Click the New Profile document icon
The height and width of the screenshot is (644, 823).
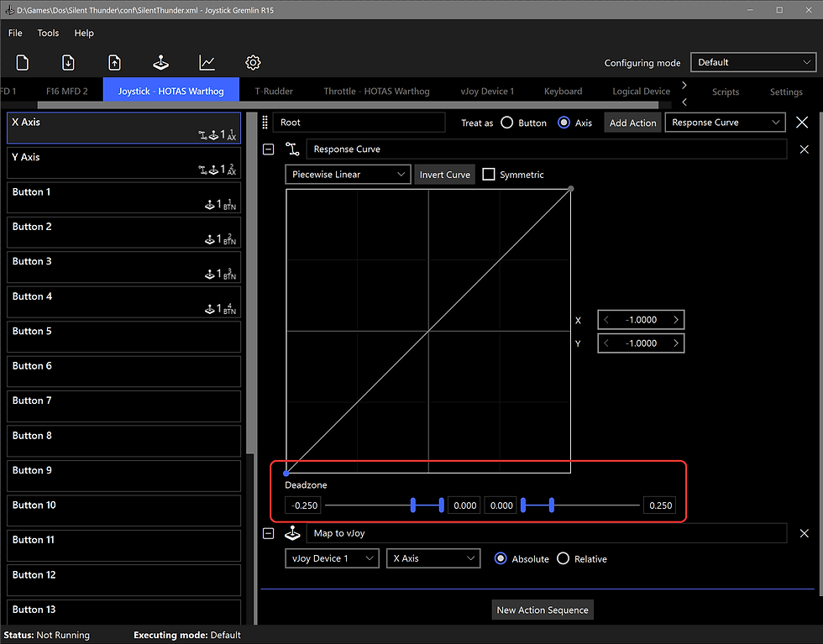(22, 62)
